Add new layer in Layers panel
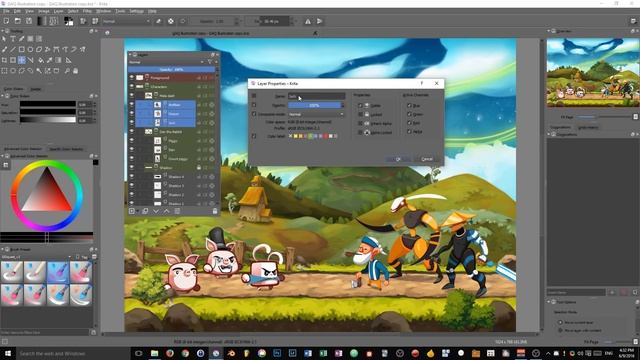The image size is (640, 360). tap(132, 211)
